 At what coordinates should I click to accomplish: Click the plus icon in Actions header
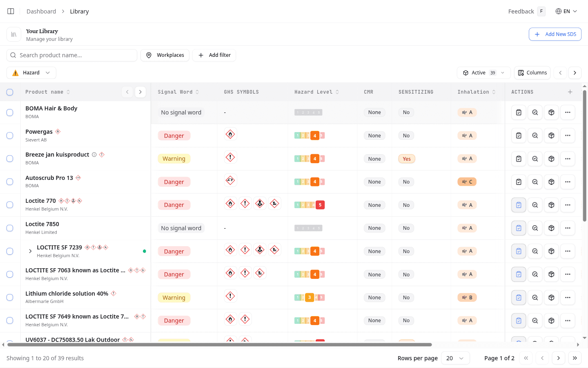[570, 92]
